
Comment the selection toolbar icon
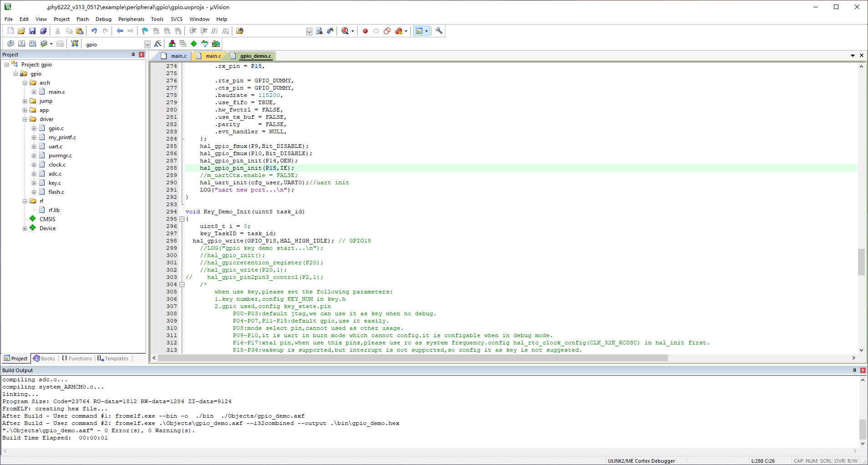tap(214, 31)
